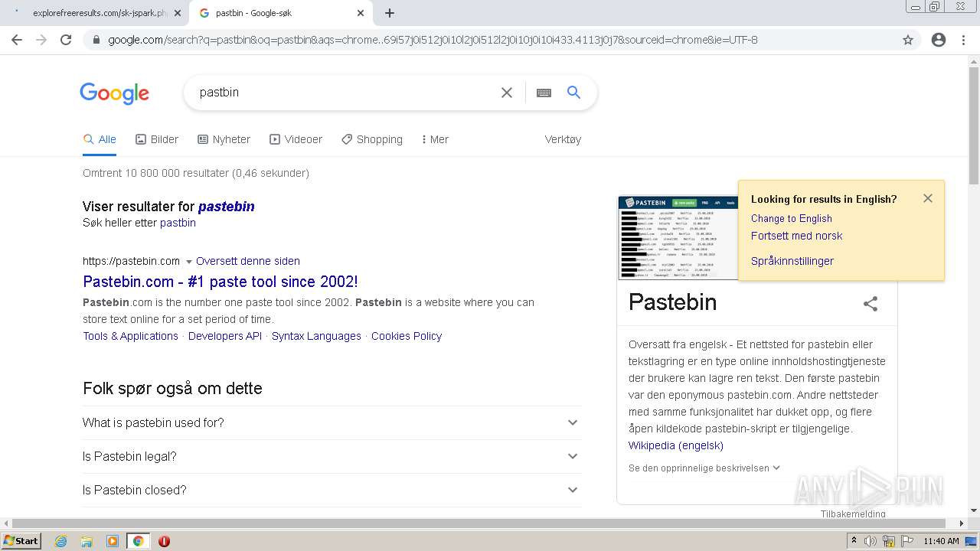Expand 'Is Pastebin legal?' question
Viewport: 980px width, 551px height.
click(x=332, y=456)
